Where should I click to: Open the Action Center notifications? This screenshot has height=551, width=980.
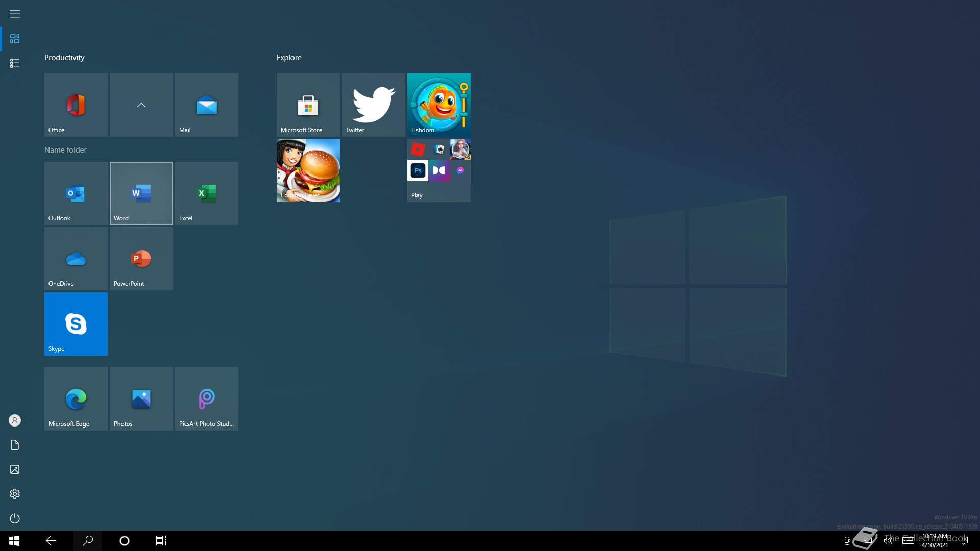click(964, 541)
